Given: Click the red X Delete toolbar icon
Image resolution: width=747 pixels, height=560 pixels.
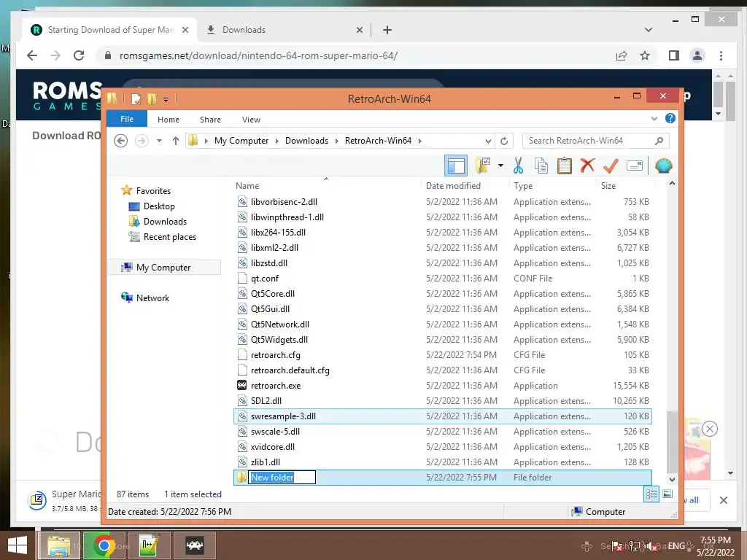Looking at the screenshot, I should click(x=587, y=166).
